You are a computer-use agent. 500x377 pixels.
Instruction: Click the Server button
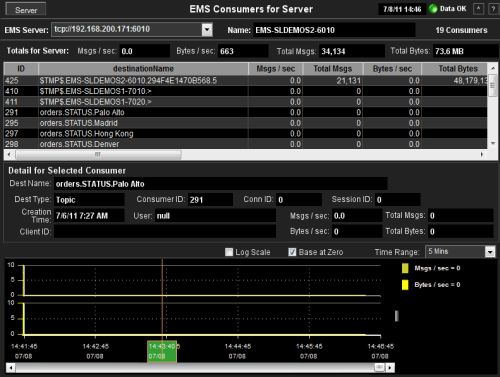[26, 10]
